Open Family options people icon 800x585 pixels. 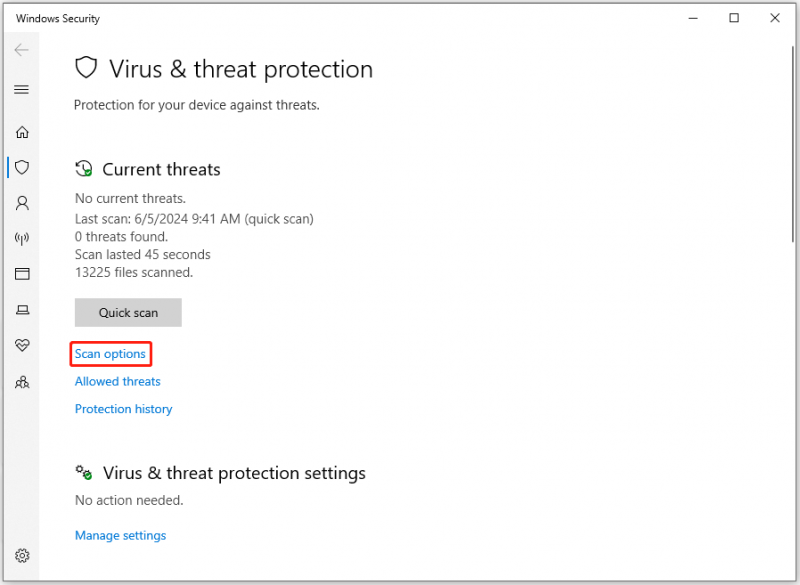click(22, 382)
